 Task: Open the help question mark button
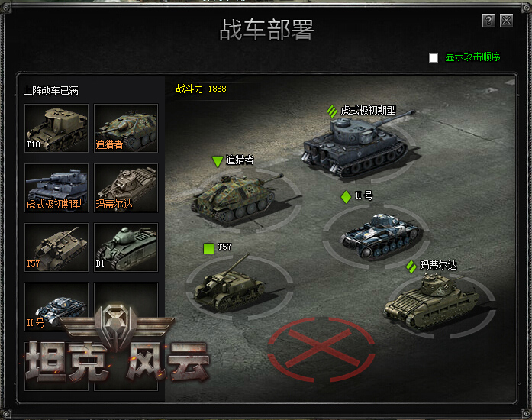coord(488,21)
